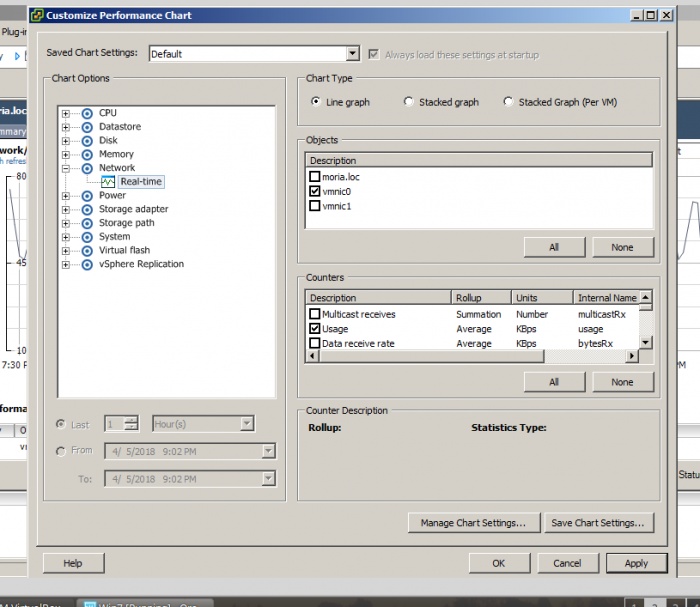Click None button under Objects list
The height and width of the screenshot is (607, 700).
tap(622, 247)
